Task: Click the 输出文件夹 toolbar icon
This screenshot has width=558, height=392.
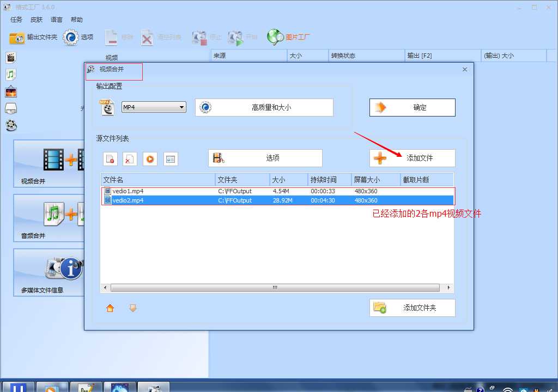Action: [x=17, y=37]
